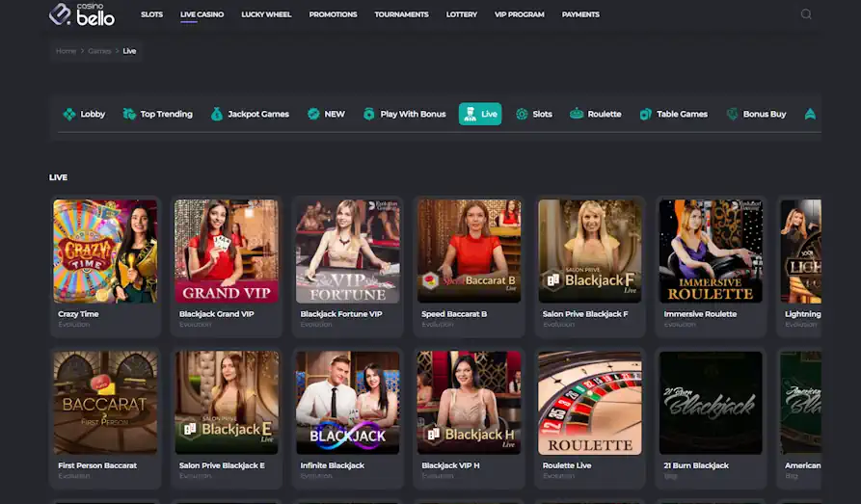Open the Blackjack Grand VIP thumbnail
Viewport: 861px width, 504px height.
227,251
